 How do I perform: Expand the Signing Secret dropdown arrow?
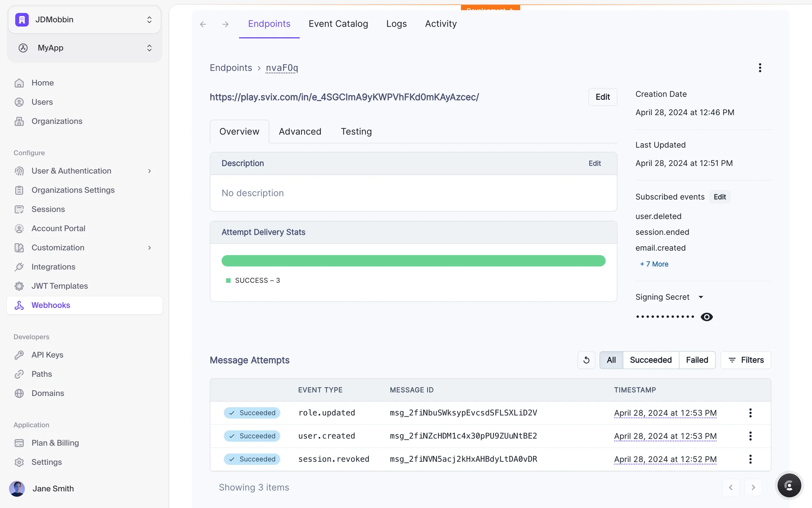(701, 297)
